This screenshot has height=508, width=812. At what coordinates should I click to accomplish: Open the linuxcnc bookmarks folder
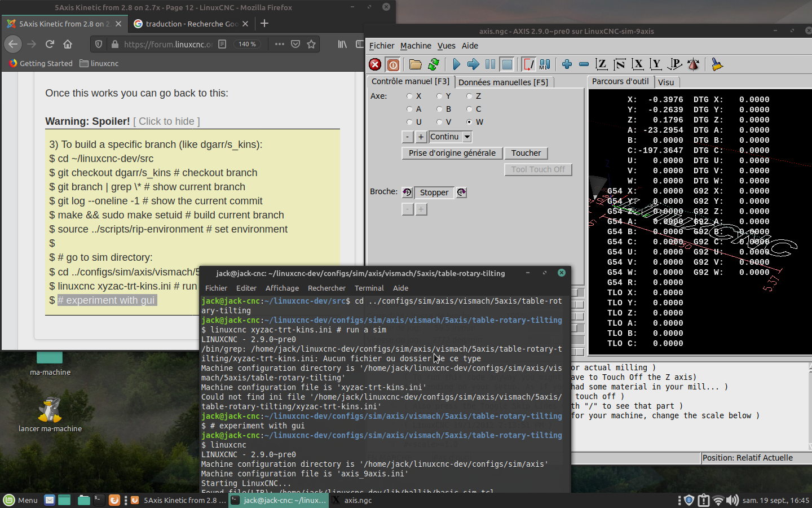(x=99, y=63)
